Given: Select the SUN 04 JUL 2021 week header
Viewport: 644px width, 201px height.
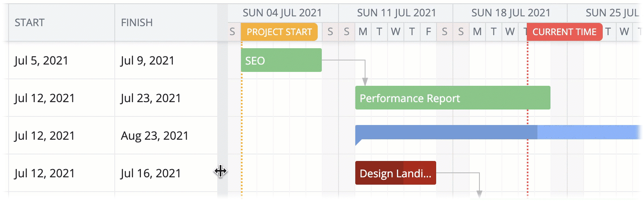Looking at the screenshot, I should [x=282, y=13].
